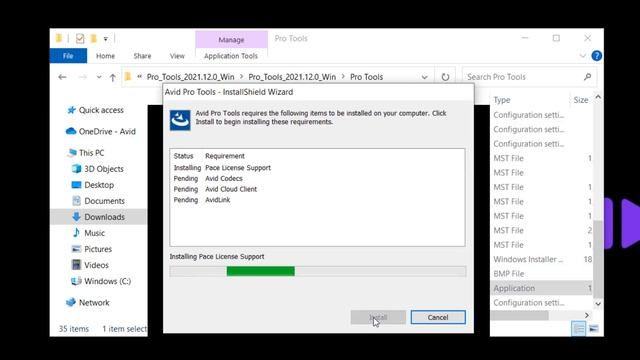The width and height of the screenshot is (640, 360).
Task: Select OneDrive - Avid in sidebar
Action: click(x=101, y=131)
